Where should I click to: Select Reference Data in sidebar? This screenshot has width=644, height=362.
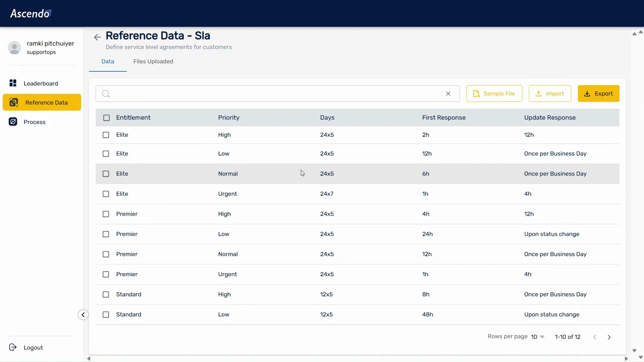(x=42, y=103)
